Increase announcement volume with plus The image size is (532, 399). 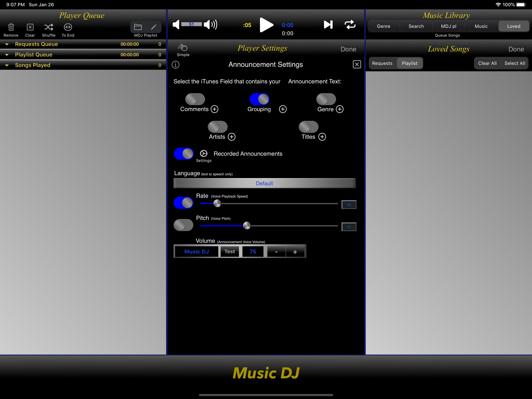(295, 252)
